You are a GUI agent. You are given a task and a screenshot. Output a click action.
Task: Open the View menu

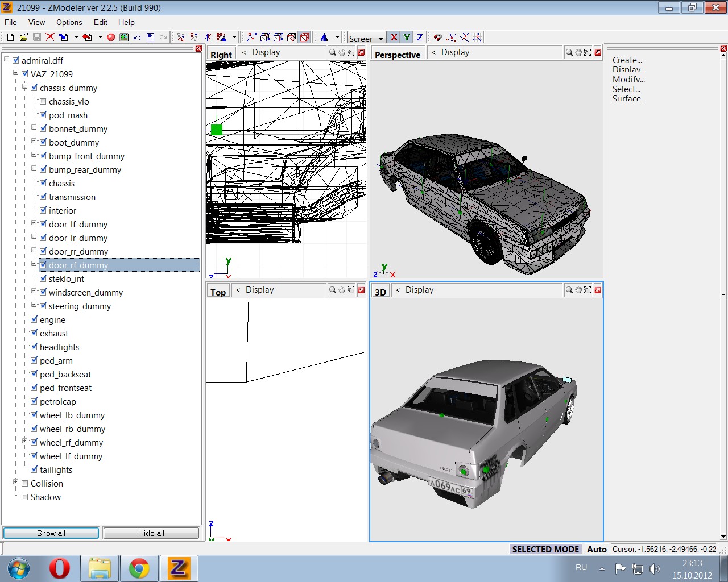(36, 22)
